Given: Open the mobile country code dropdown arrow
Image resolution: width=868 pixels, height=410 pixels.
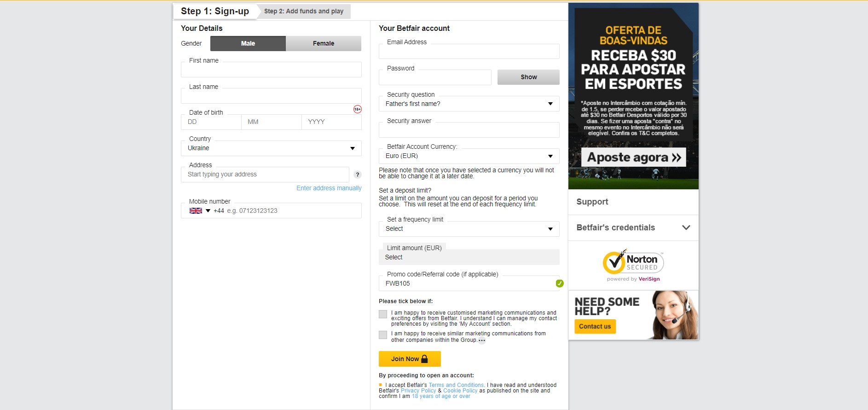Looking at the screenshot, I should click(208, 211).
